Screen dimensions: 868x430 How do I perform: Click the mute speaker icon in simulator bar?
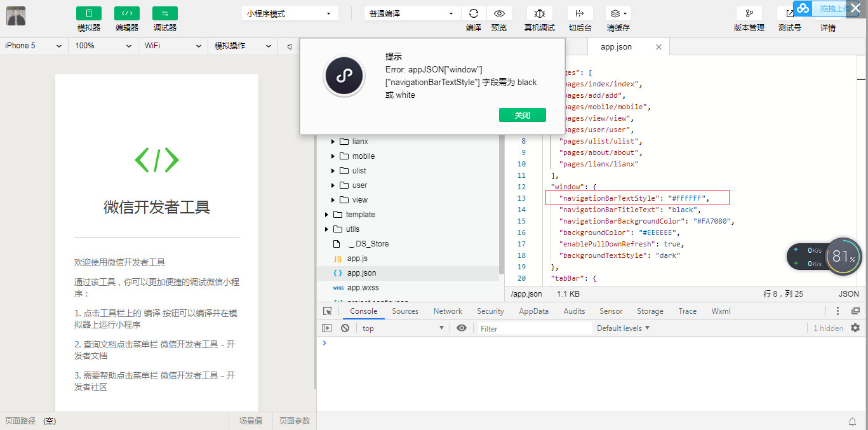click(x=290, y=46)
